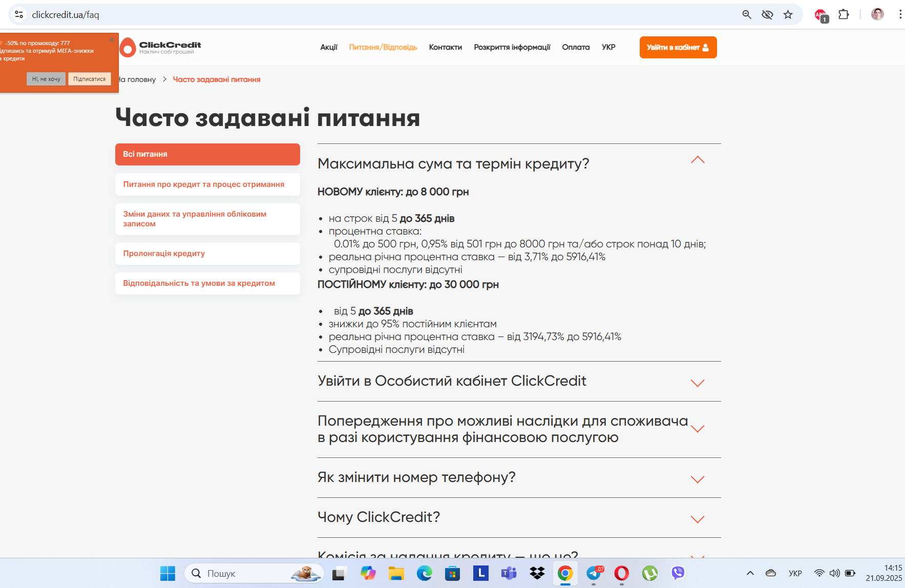Open Microsoft Store from the taskbar

[452, 573]
